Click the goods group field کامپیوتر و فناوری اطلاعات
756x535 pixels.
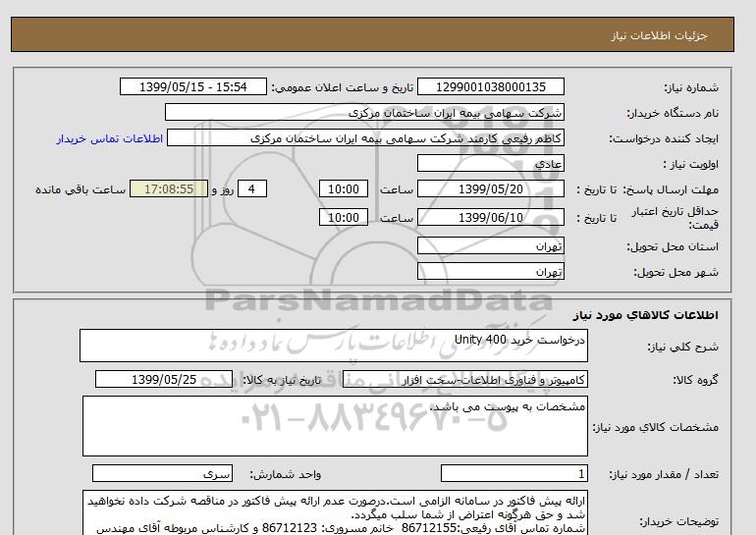pos(464,379)
